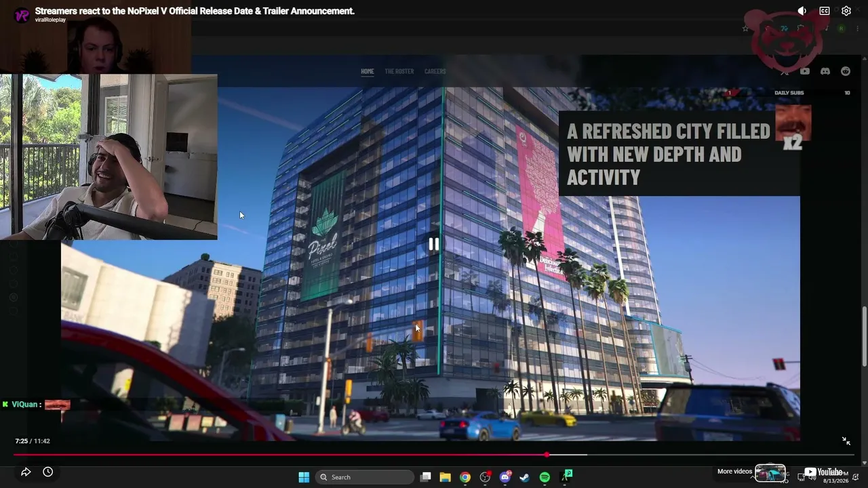Select the HOME tab on the NoPixel site
The height and width of the screenshot is (488, 868).
pos(368,71)
